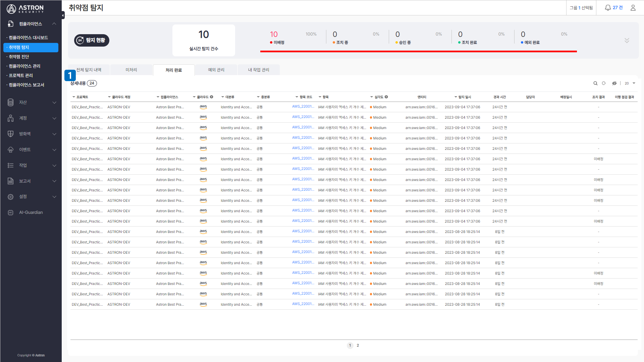This screenshot has height=362, width=644.
Task: Open the 클라우드 계정 column filter dropdown
Action: [109, 97]
